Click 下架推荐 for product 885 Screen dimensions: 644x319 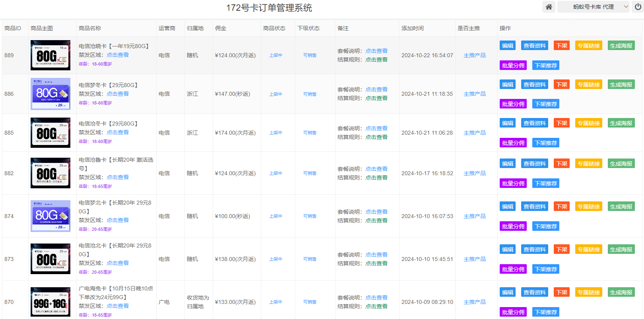[x=546, y=143]
